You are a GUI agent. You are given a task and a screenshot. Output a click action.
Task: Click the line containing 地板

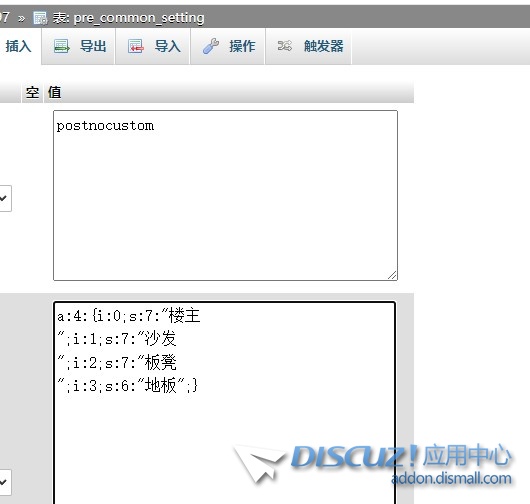click(x=127, y=385)
